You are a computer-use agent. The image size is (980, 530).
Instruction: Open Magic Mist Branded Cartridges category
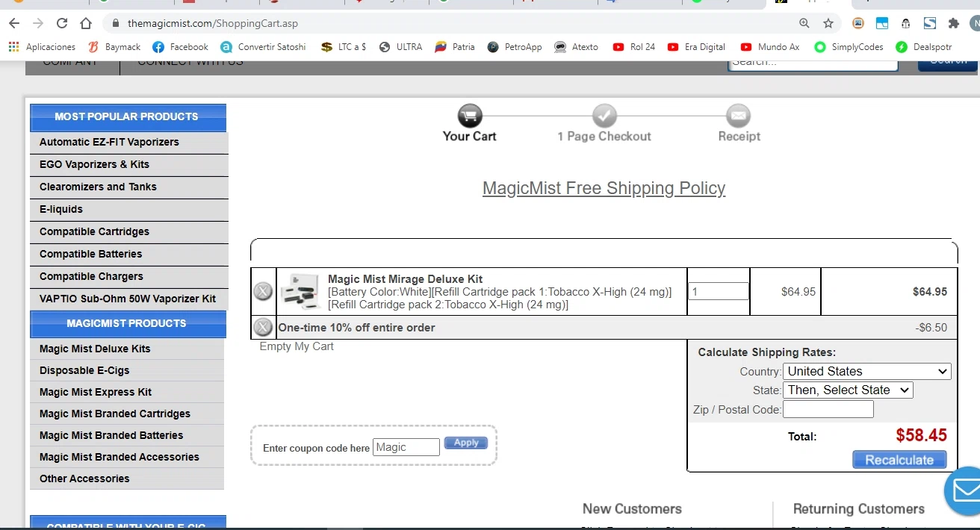[127, 414]
